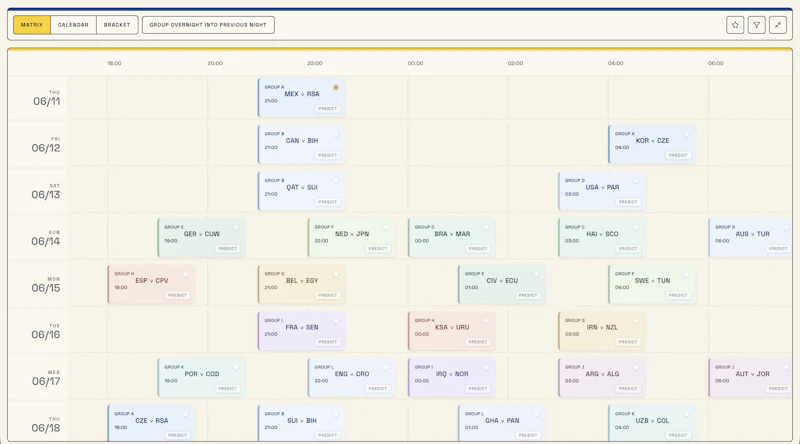Star the BEL v EGY match

coord(336,274)
